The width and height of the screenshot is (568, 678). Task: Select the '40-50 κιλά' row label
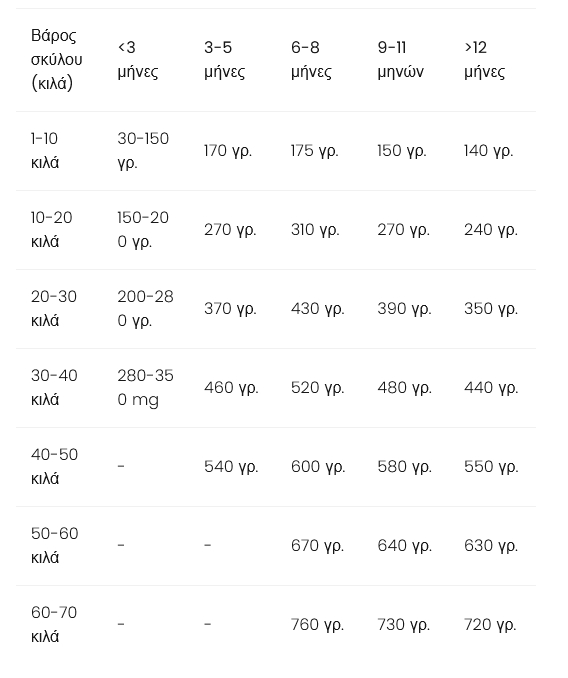click(54, 467)
